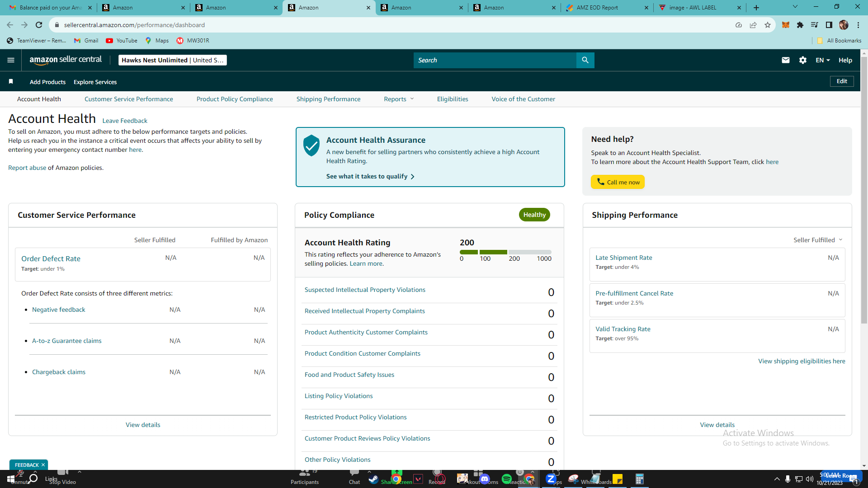868x488 pixels.
Task: Go to the Shipping Performance tab
Action: (329, 99)
